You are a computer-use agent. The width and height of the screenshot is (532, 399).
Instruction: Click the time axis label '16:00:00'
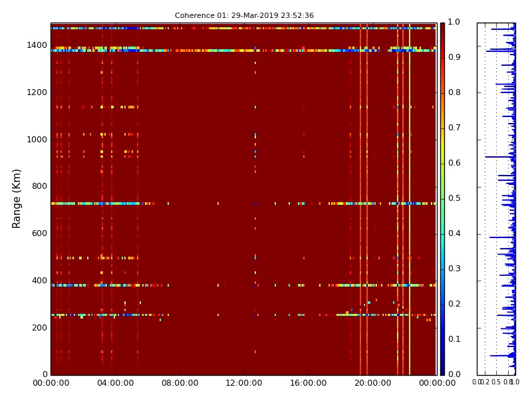tap(309, 383)
